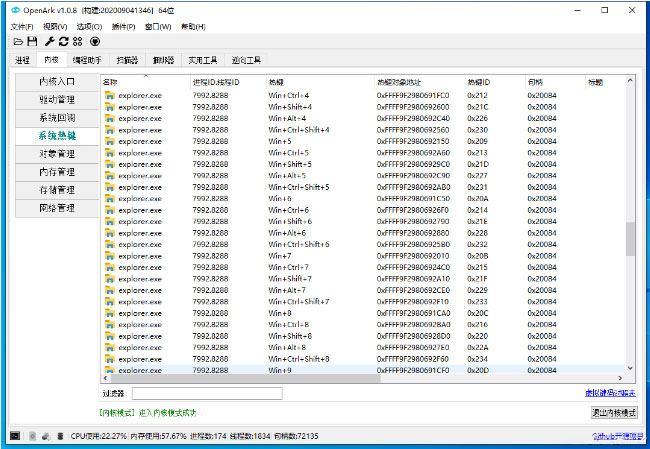Screen dimensions: 650x449
Task: Click the save disk toolbar icon
Action: (x=32, y=41)
